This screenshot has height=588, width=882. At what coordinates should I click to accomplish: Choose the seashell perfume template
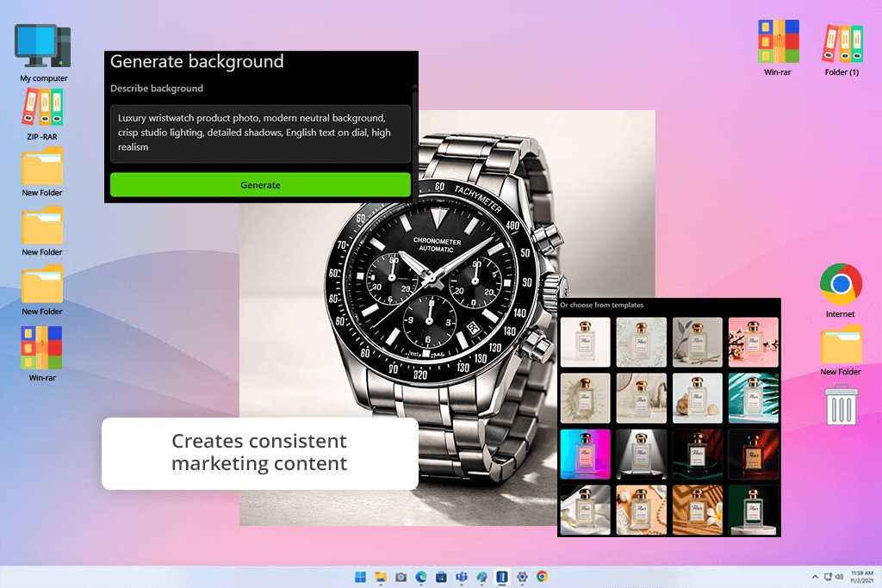[x=698, y=398]
